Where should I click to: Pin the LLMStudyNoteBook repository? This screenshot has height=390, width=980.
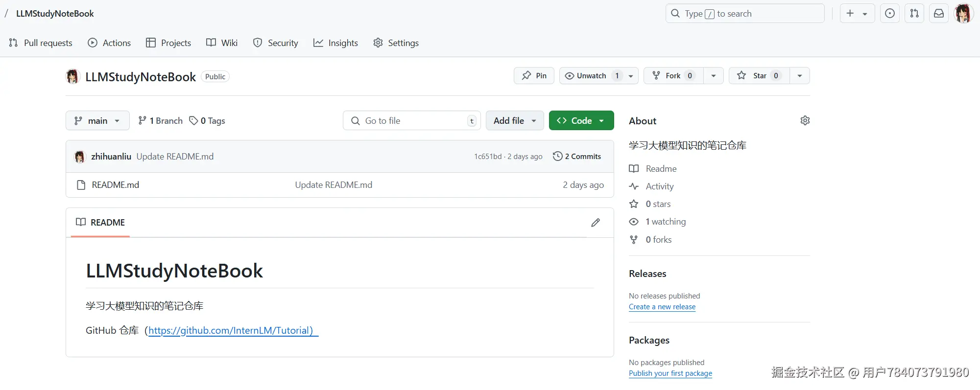coord(534,76)
